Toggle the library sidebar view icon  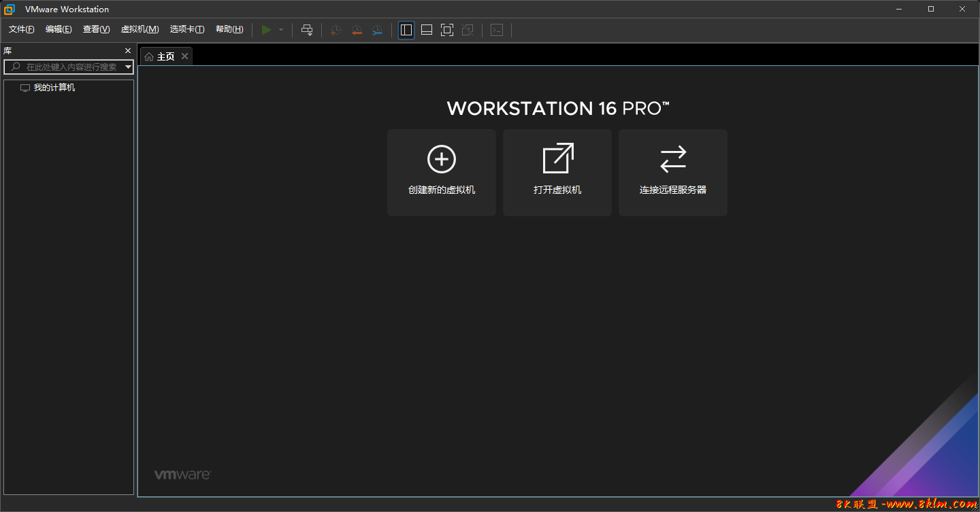[406, 30]
